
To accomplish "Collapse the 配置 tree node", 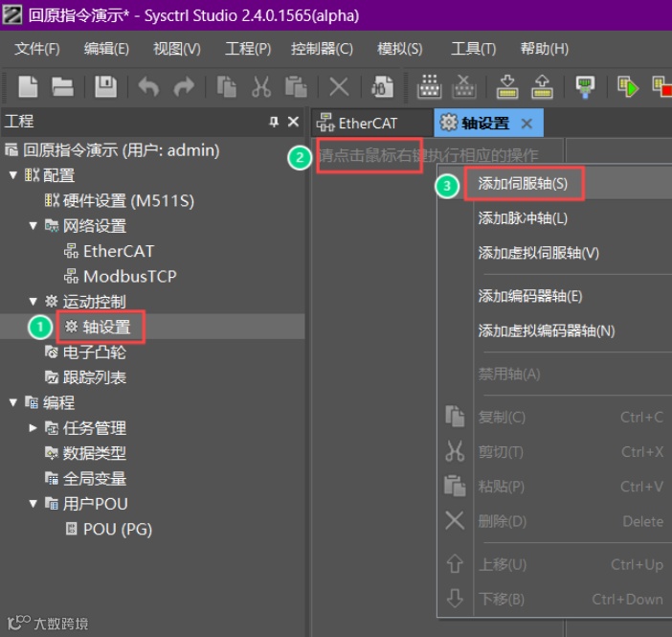I will (x=13, y=175).
